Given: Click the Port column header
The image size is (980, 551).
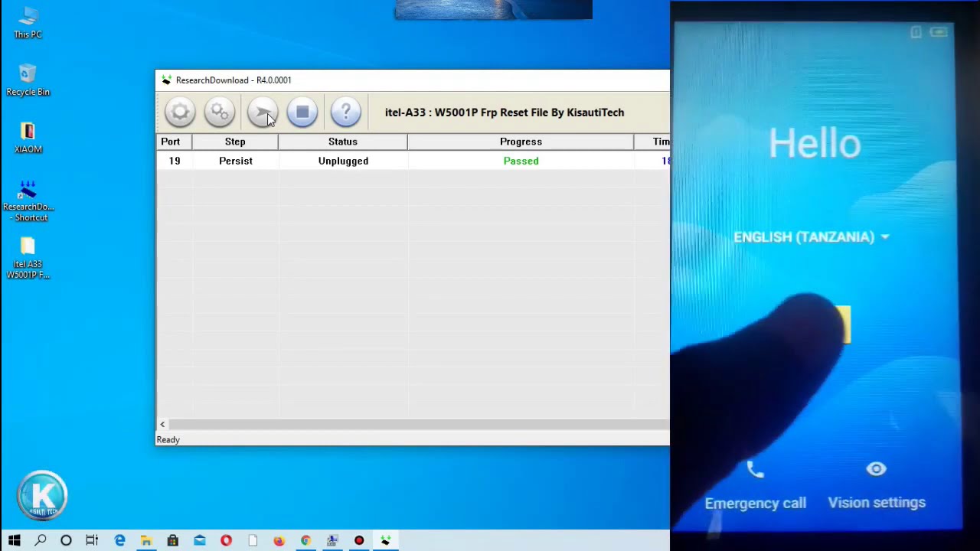Looking at the screenshot, I should tap(175, 142).
